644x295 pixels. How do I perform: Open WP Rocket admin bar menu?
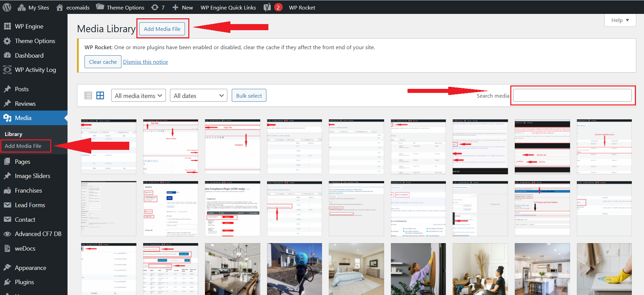tap(302, 7)
